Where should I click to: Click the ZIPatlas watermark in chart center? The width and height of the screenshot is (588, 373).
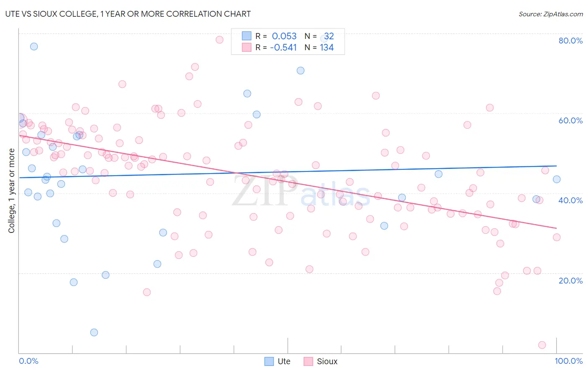pos(301,192)
